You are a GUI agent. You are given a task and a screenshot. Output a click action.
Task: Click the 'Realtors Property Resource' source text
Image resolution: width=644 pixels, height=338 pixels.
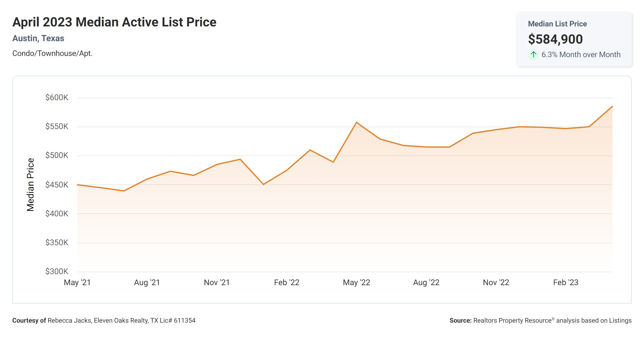click(x=512, y=320)
